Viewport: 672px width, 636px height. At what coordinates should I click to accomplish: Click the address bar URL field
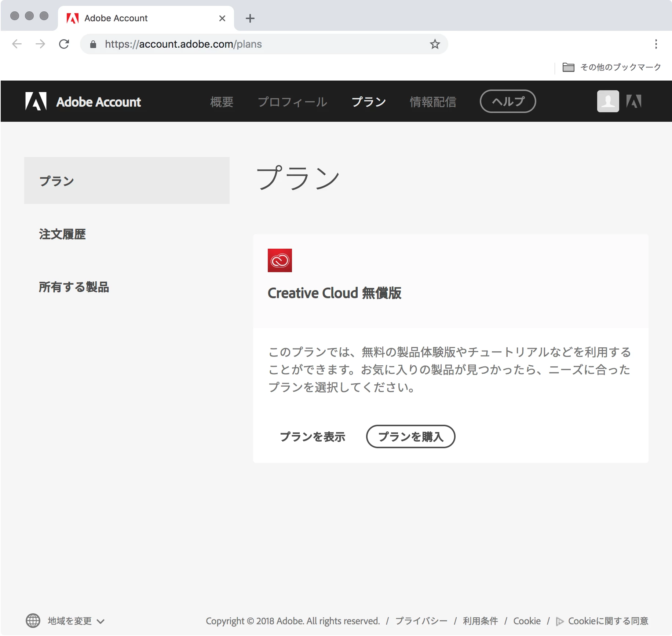pyautogui.click(x=264, y=44)
